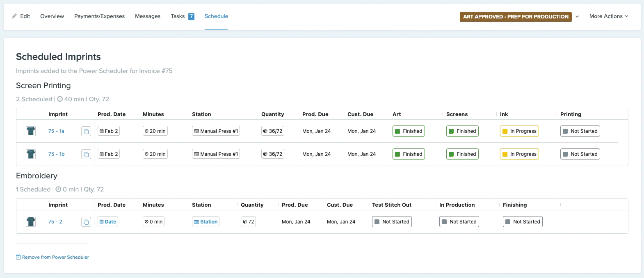
Task: Edit 20 min duration for 75 - 1a
Action: coord(155,131)
